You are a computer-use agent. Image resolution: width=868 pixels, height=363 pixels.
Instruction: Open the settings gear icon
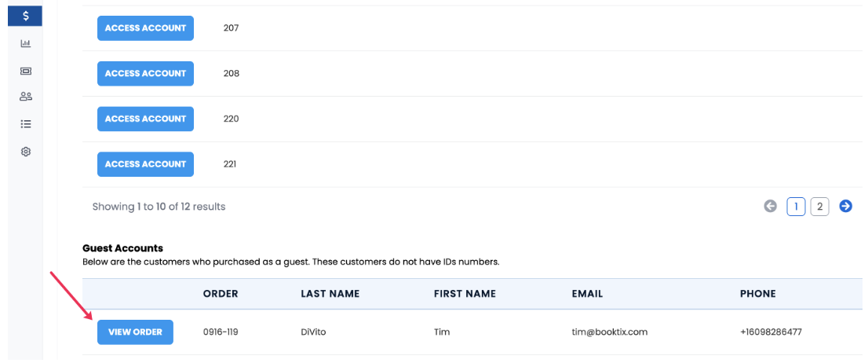tap(25, 152)
